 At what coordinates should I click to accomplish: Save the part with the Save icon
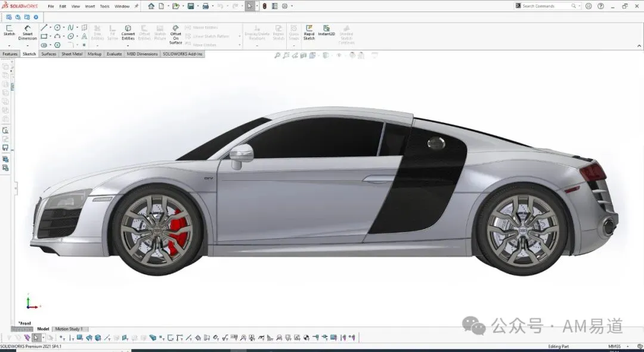[191, 6]
